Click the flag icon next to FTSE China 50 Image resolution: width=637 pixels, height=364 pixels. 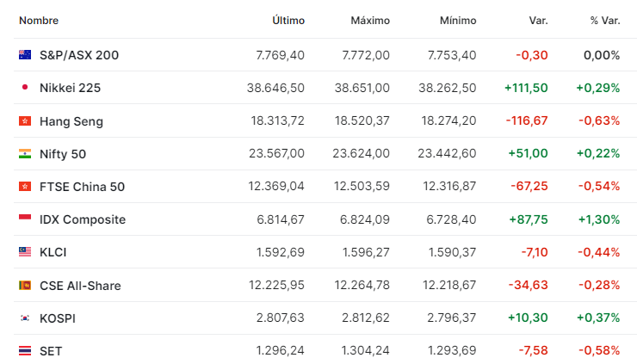[x=25, y=187]
